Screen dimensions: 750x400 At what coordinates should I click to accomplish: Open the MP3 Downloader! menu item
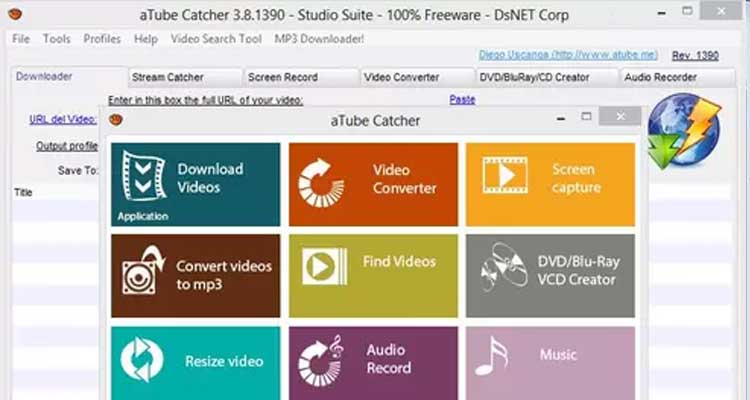(319, 39)
